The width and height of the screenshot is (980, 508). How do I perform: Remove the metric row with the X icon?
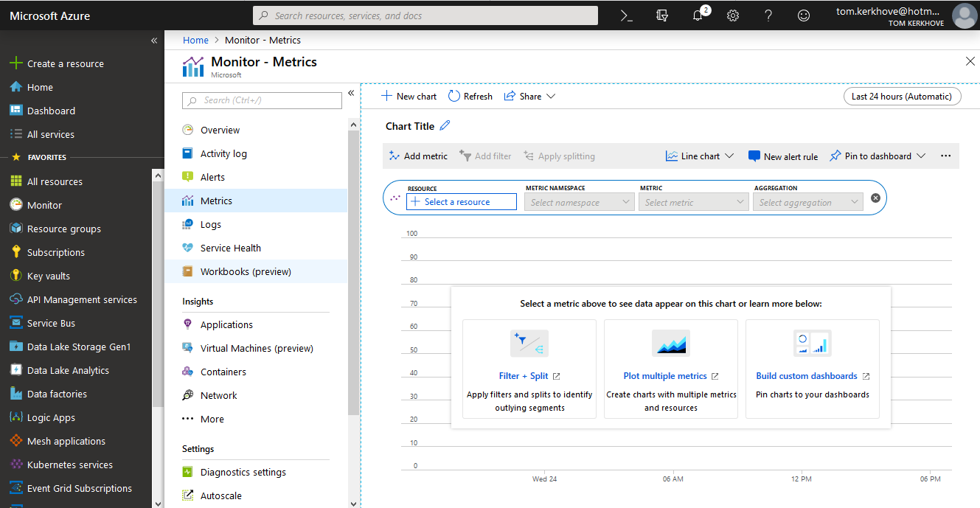(875, 198)
